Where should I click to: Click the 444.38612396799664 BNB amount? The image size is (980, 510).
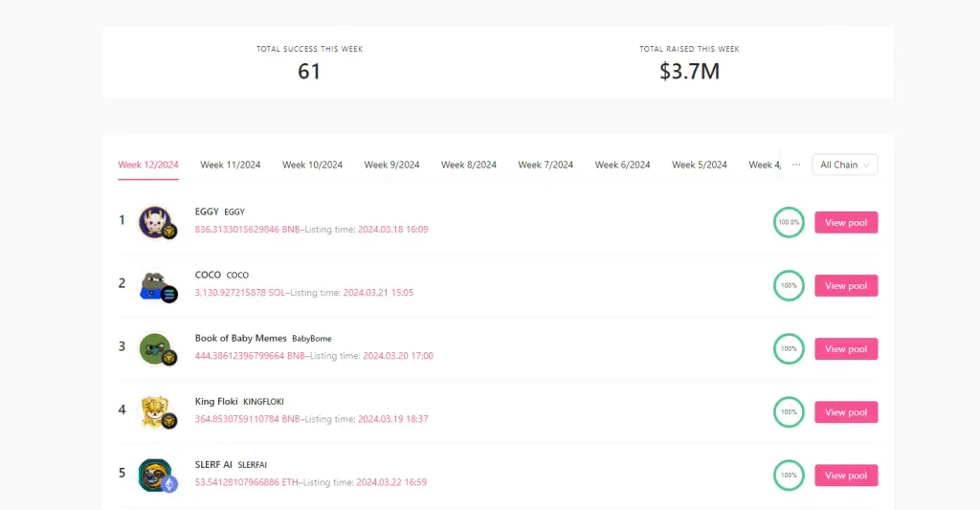click(x=250, y=356)
